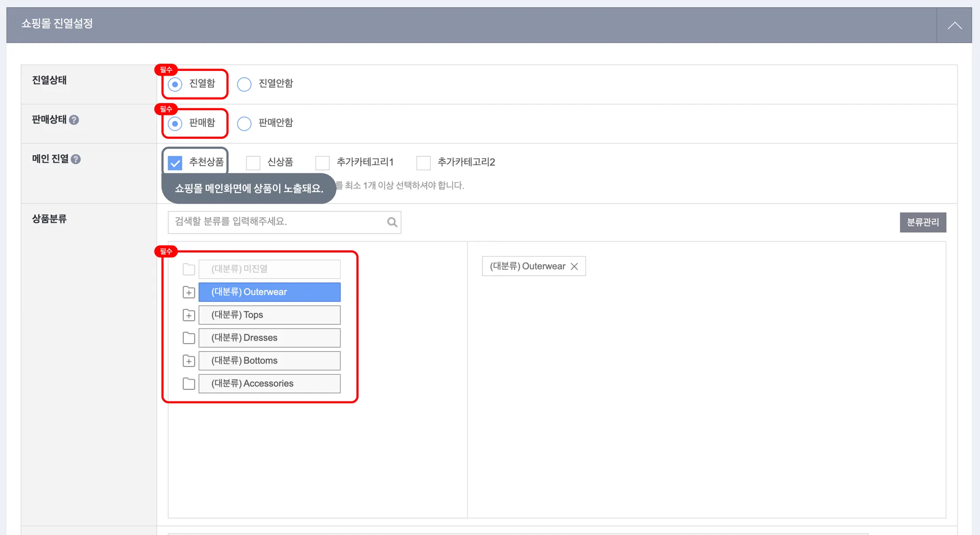Screen dimensions: 980x535
Task: Click the category search magnifier icon
Action: click(x=392, y=222)
